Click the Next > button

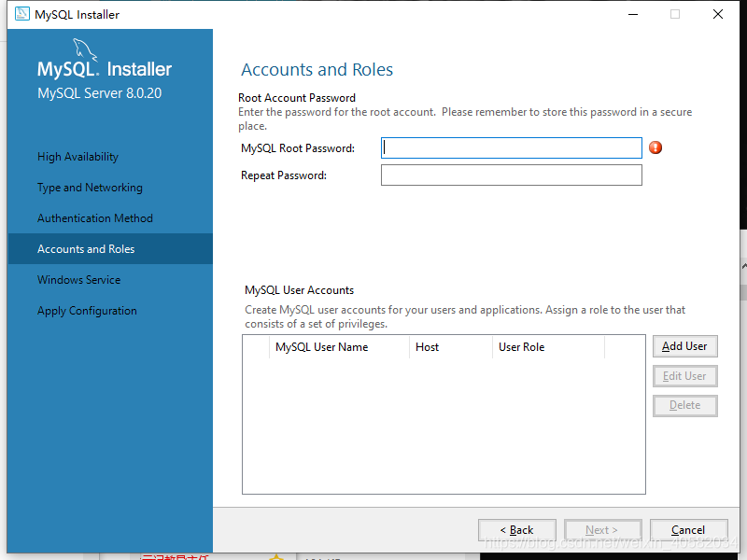(x=602, y=530)
